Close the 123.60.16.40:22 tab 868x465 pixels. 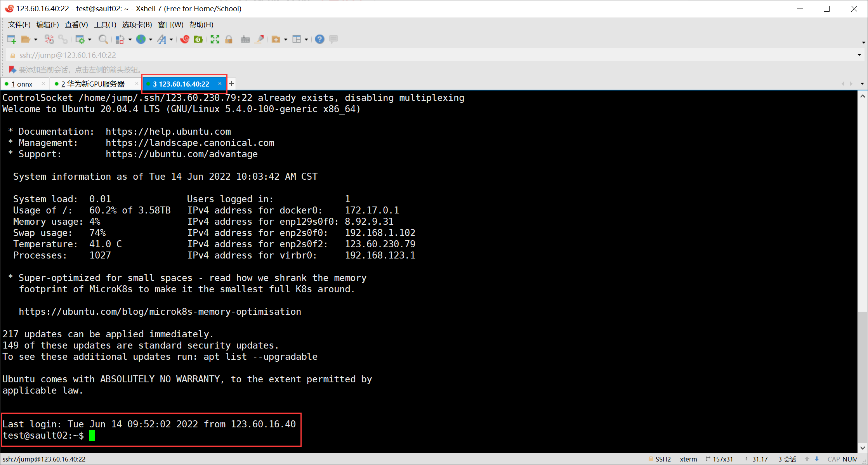coord(220,84)
